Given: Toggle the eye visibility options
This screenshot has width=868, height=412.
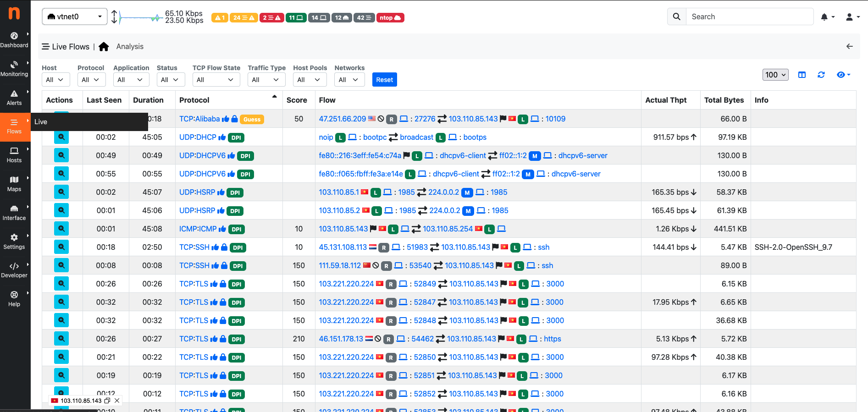Looking at the screenshot, I should 843,75.
